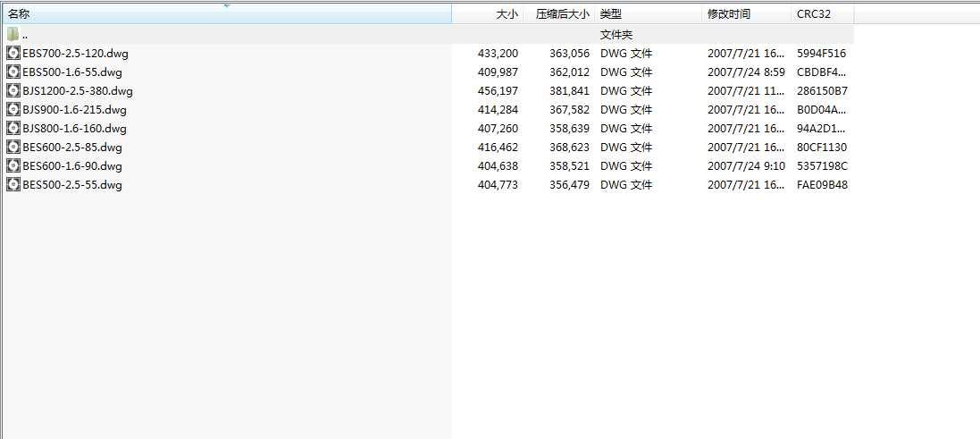Screen dimensions: 980x439
Task: Click the sort arrow above 名称 column
Action: click(x=227, y=5)
